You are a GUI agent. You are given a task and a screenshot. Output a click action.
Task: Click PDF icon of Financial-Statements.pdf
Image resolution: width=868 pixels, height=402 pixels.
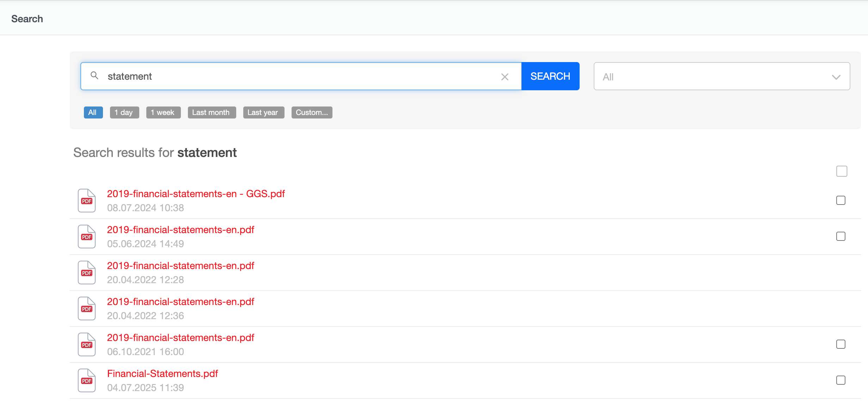pos(87,380)
